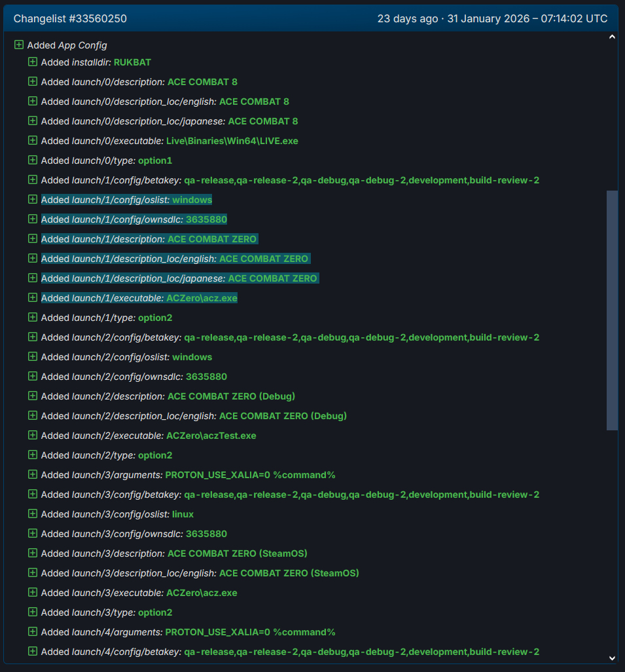
Task: Click 'ACE COMBAT ZERO' in launch/1/description_loc/japanese row
Action: [272, 278]
